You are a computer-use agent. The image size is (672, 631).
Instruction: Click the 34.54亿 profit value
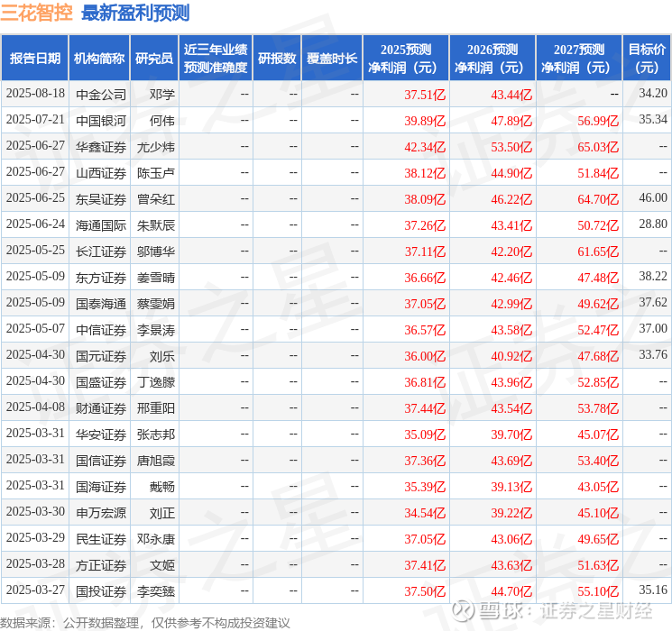425,513
